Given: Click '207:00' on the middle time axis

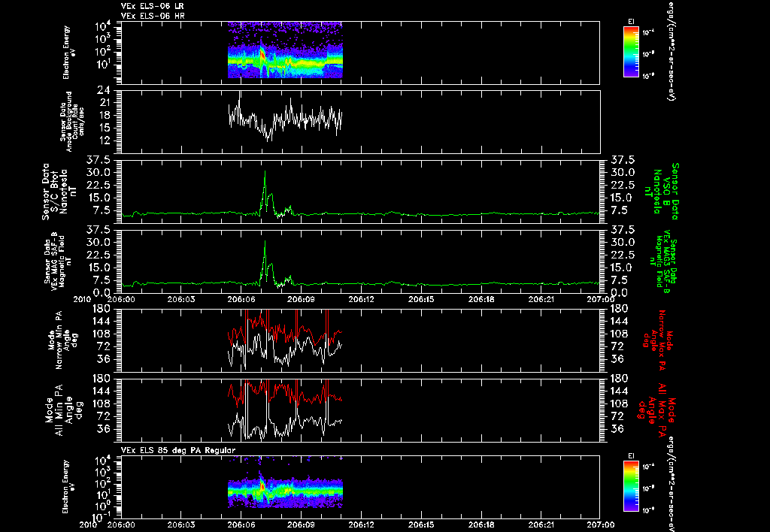Looking at the screenshot, I should click(601, 299).
